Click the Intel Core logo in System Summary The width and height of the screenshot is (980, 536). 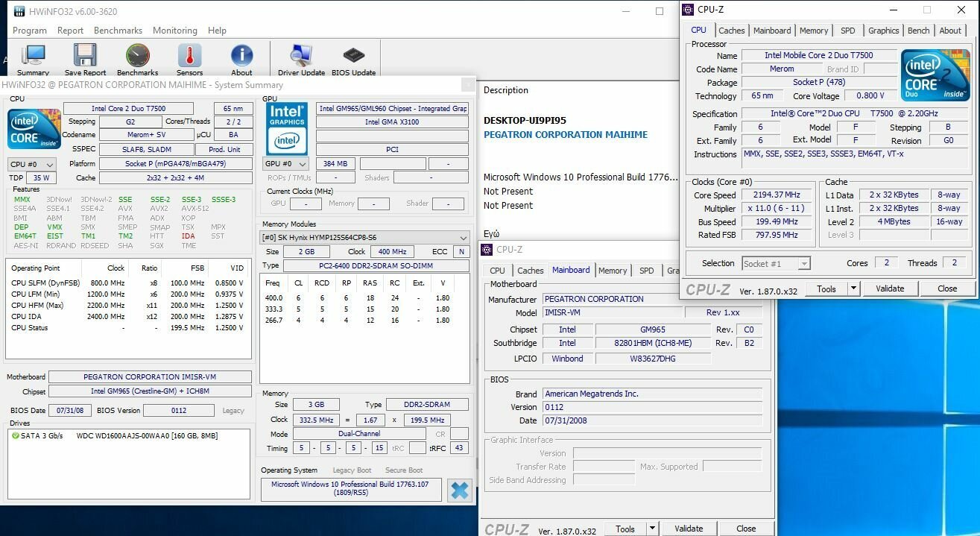34,130
